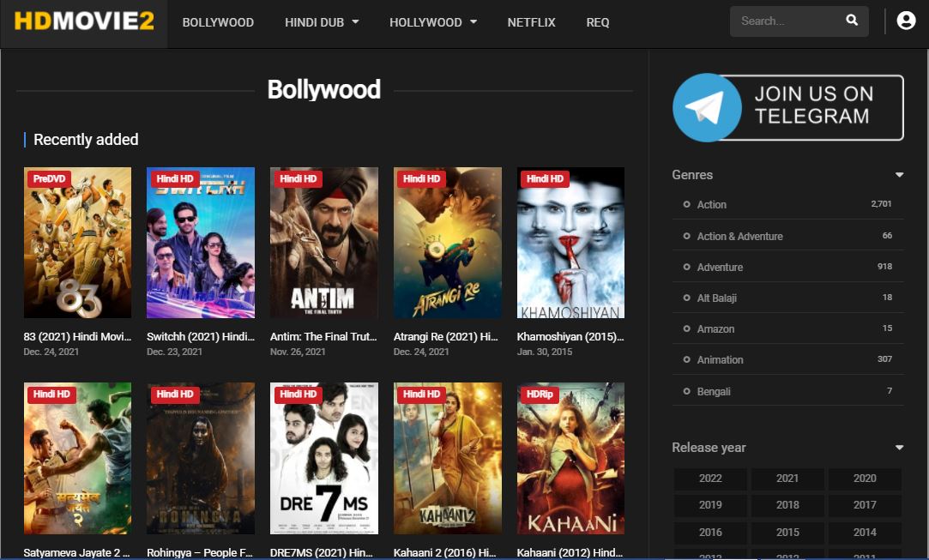Select the Bengali genre link
Screen dimensions: 929x560
point(714,391)
